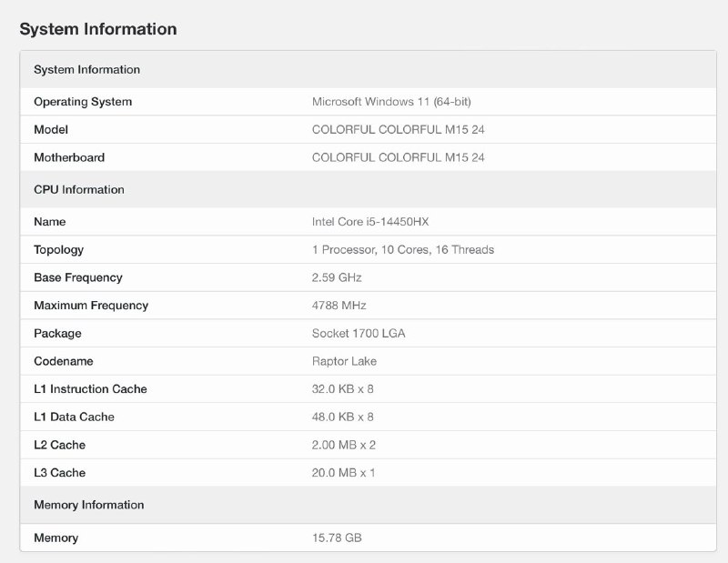Click the 'Name' row label

(50, 221)
